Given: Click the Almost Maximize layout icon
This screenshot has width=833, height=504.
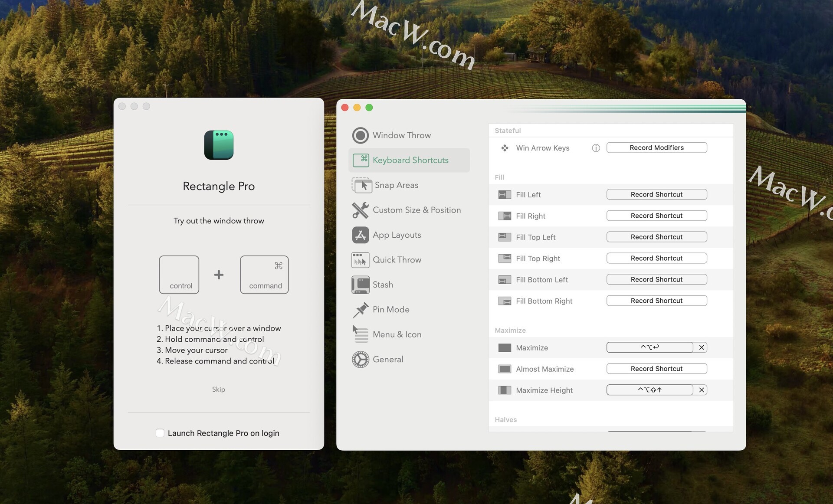Looking at the screenshot, I should pos(505,369).
